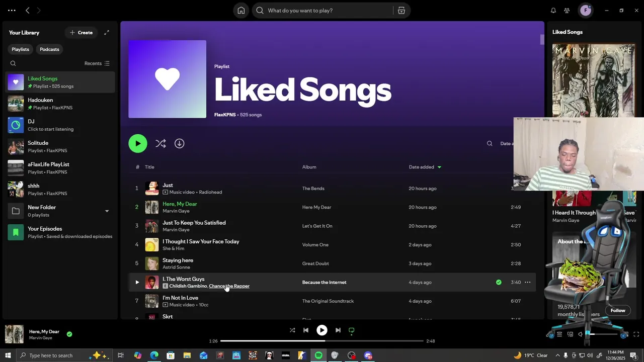The image size is (644, 362).
Task: Click the big green Play button
Action: pos(138,143)
